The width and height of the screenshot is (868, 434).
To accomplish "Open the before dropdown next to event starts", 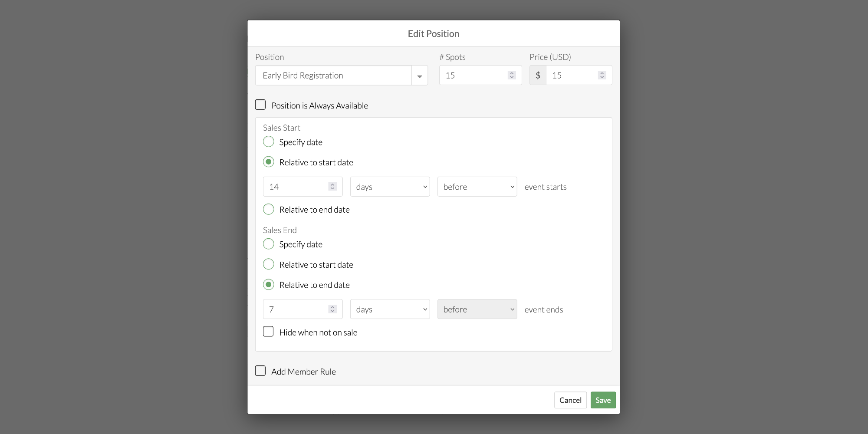I will (477, 187).
